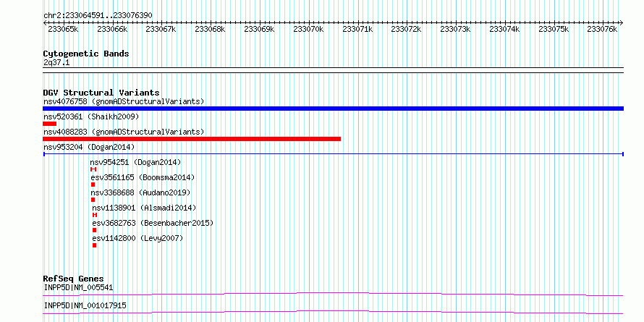Open the esv1142800 (Levy2007) label

pyautogui.click(x=137, y=238)
